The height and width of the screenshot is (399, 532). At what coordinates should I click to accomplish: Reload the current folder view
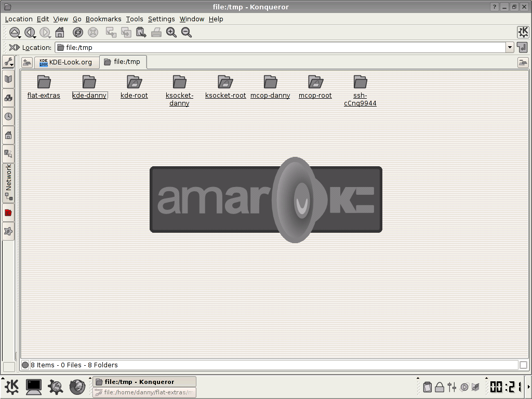click(x=78, y=33)
